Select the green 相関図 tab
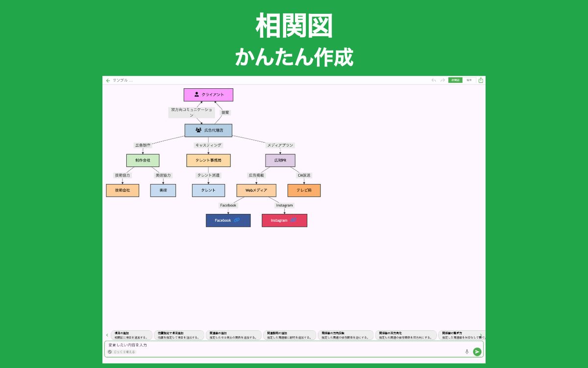 pyautogui.click(x=455, y=80)
